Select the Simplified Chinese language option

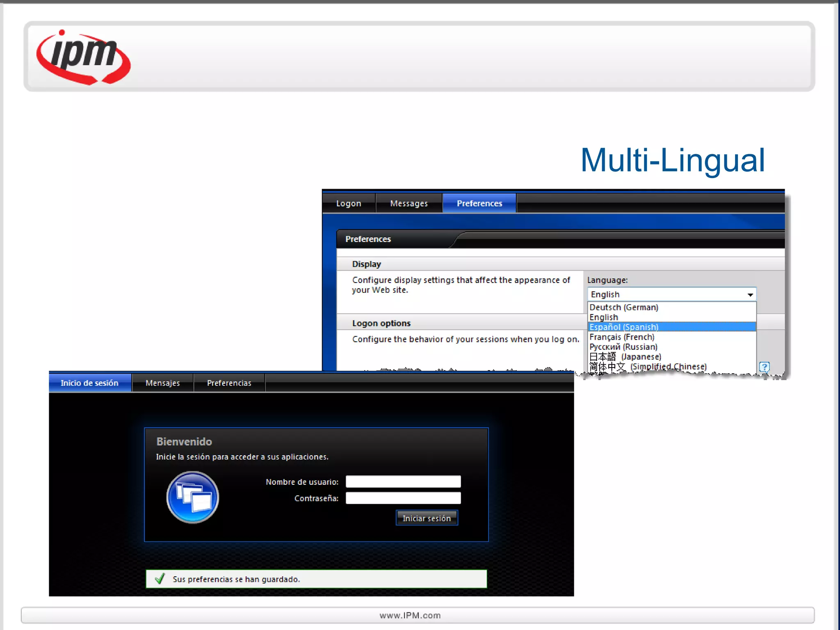tap(672, 366)
